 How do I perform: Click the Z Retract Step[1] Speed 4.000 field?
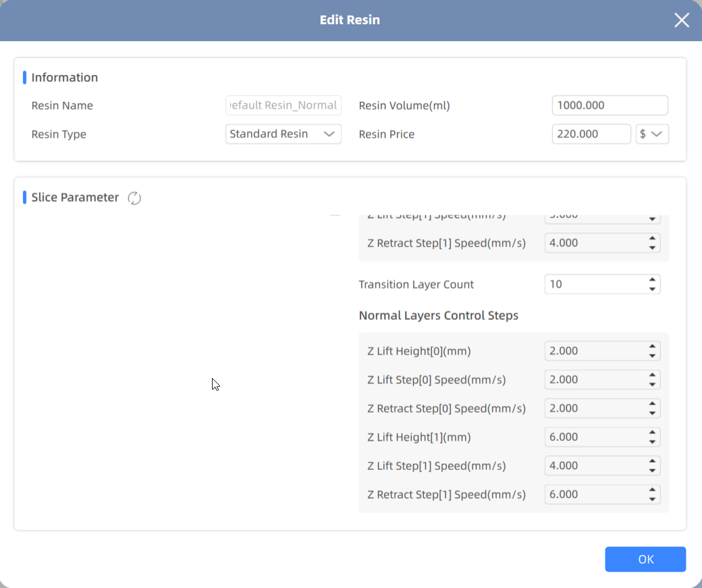coord(594,243)
